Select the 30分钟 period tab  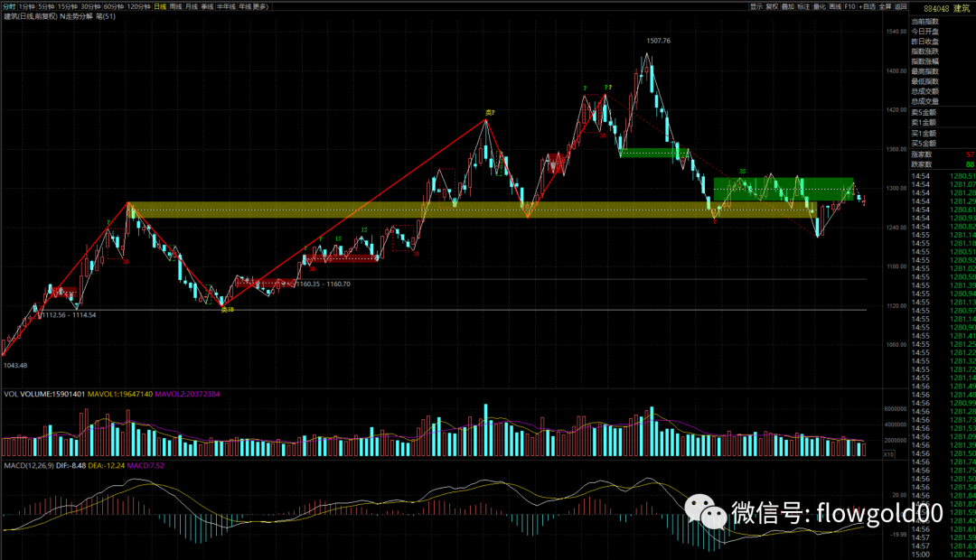(x=90, y=6)
